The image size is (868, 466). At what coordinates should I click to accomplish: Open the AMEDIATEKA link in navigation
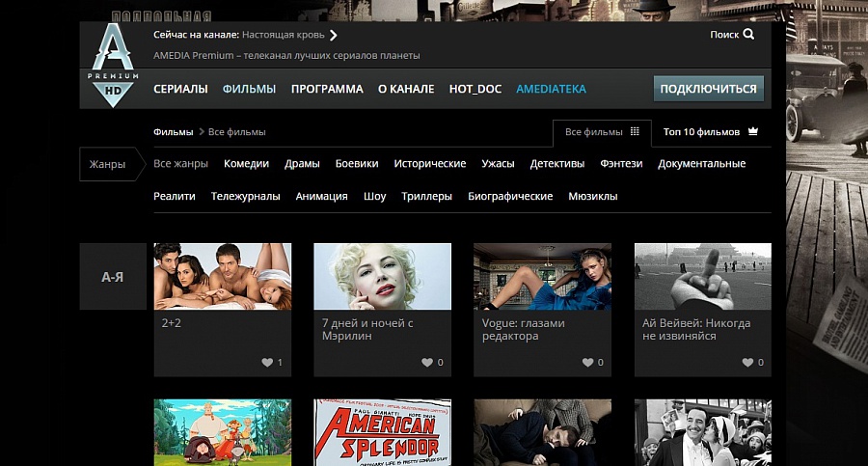[x=551, y=89]
